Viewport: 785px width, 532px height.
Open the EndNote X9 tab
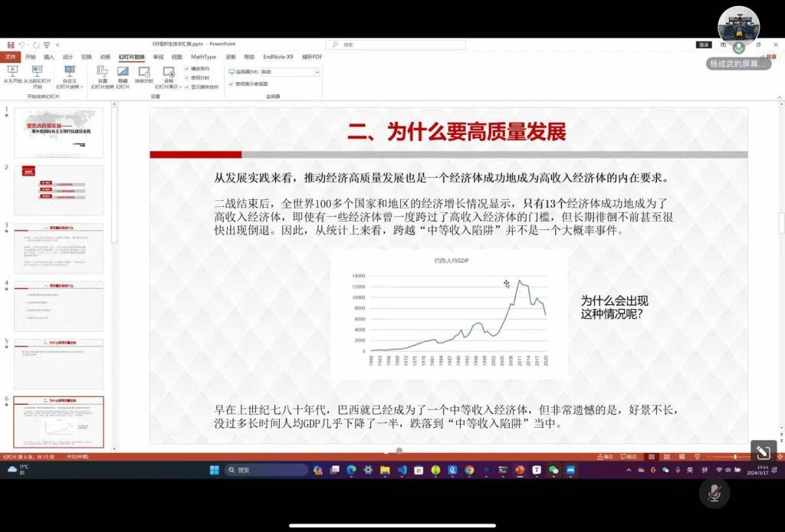(x=278, y=57)
